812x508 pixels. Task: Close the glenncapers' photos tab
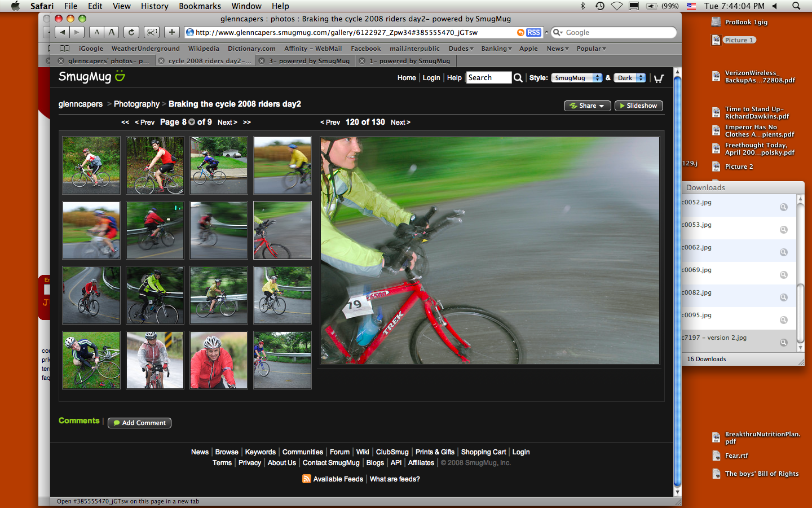coord(61,61)
